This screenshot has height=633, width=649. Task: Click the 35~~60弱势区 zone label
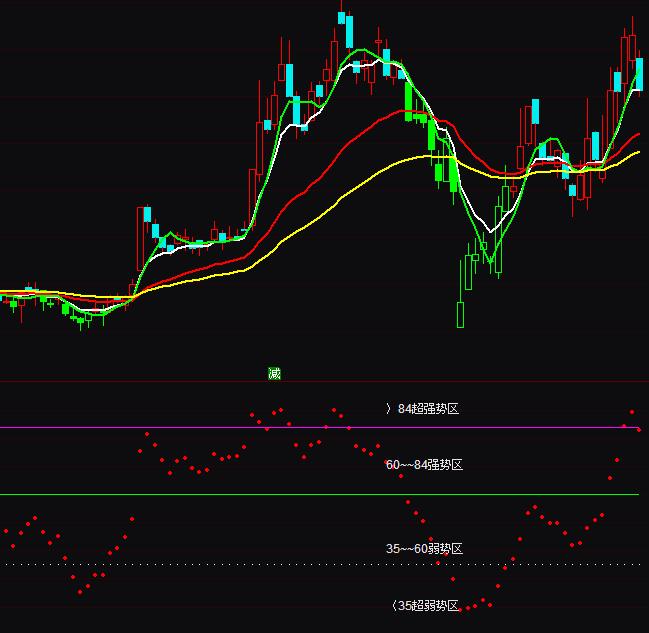click(424, 549)
